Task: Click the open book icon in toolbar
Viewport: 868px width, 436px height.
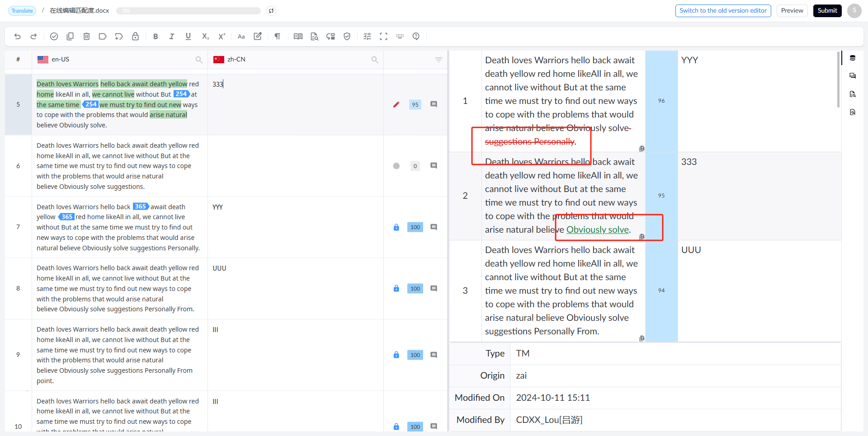Action: pos(298,37)
